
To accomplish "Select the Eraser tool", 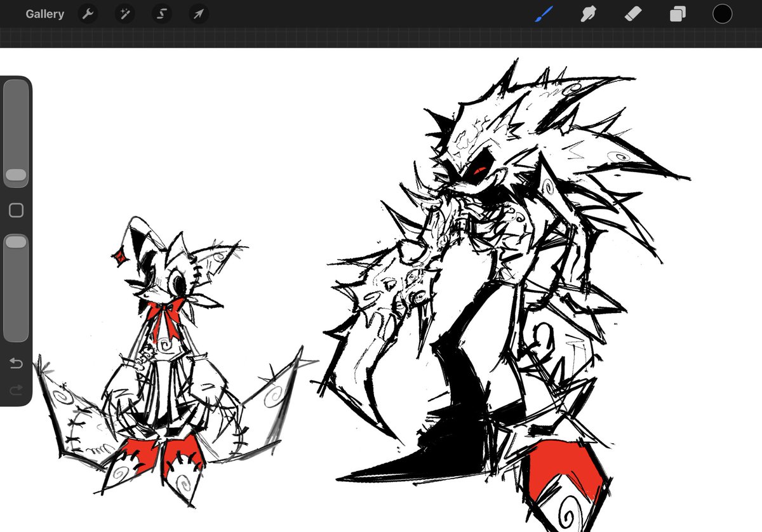I will click(633, 13).
